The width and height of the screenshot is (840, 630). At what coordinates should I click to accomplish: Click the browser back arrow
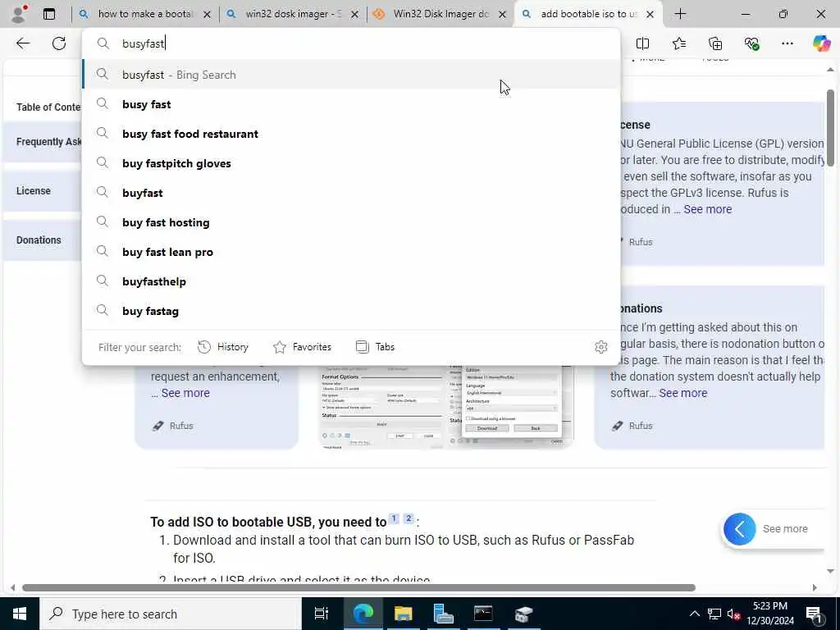pos(23,43)
